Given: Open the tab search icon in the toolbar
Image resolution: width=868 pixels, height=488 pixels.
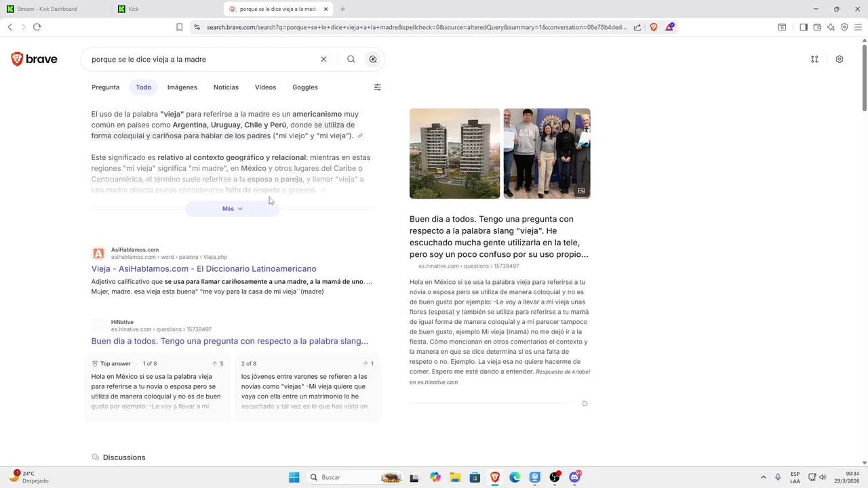Looking at the screenshot, I should click(782, 27).
